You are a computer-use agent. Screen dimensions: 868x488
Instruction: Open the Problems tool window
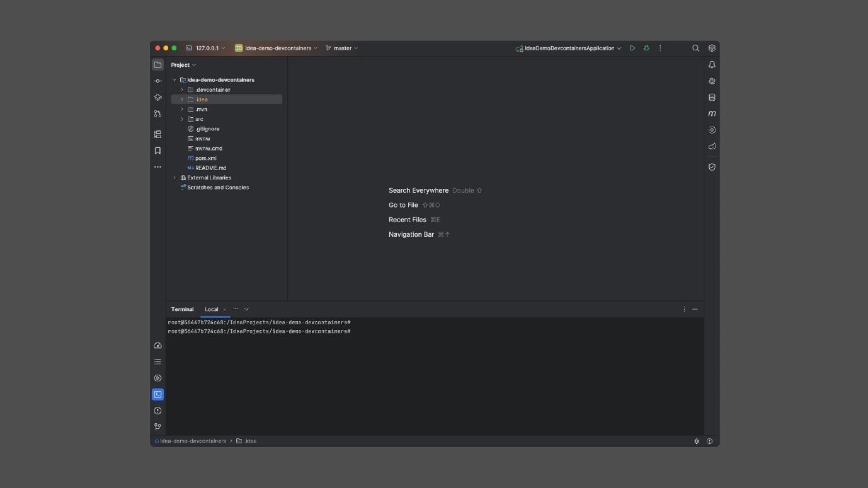(x=157, y=410)
